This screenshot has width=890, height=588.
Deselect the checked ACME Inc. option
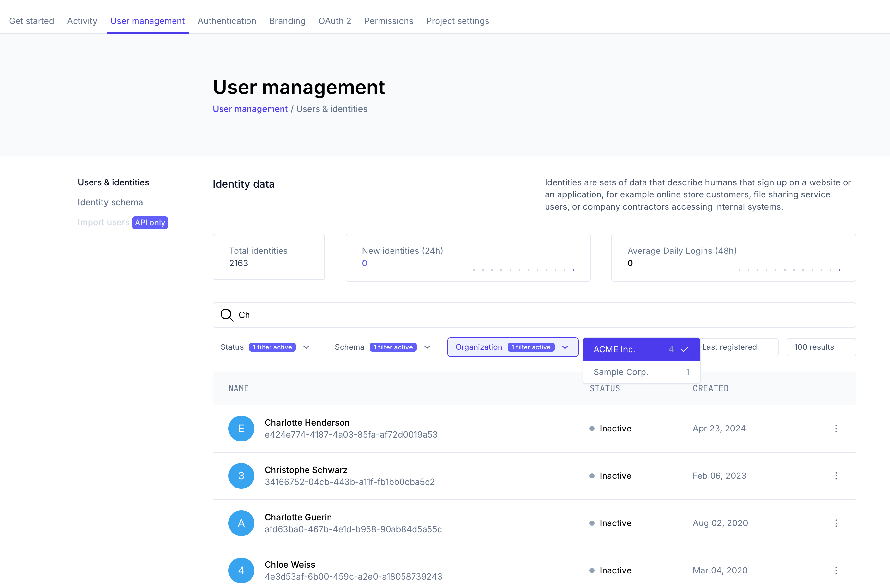[641, 349]
